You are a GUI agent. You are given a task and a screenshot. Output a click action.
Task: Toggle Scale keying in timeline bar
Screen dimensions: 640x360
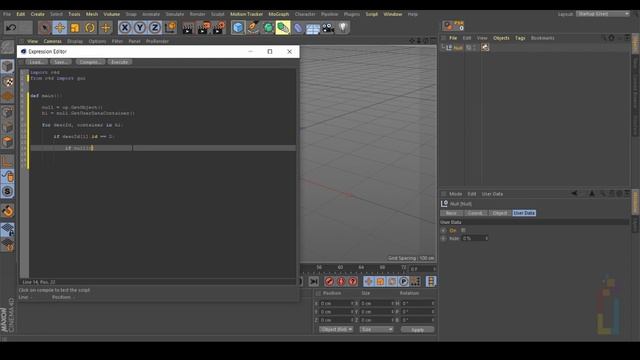coord(380,281)
